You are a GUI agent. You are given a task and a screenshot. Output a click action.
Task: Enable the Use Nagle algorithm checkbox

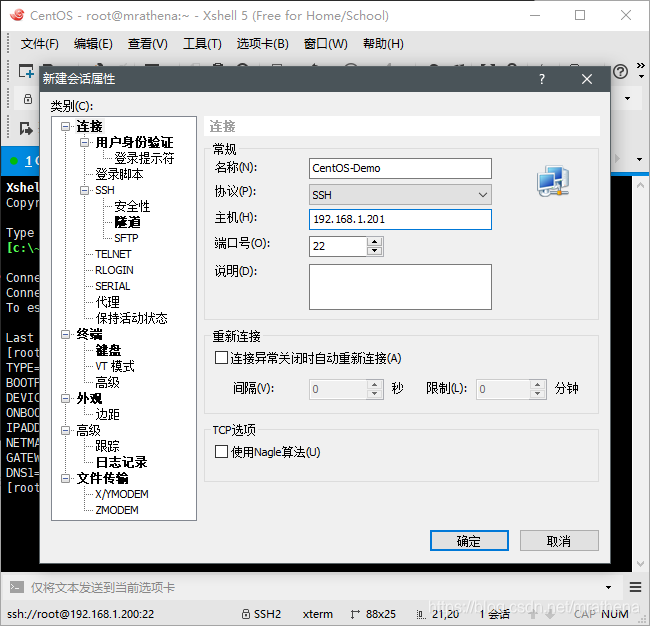tap(221, 451)
